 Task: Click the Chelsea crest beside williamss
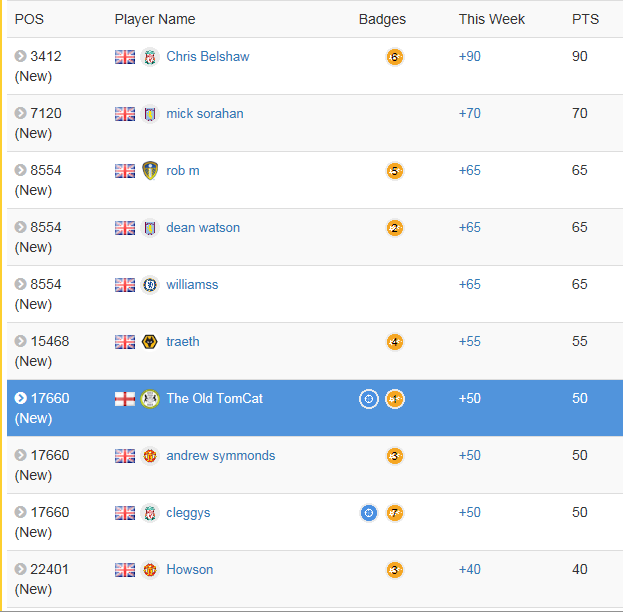click(150, 285)
